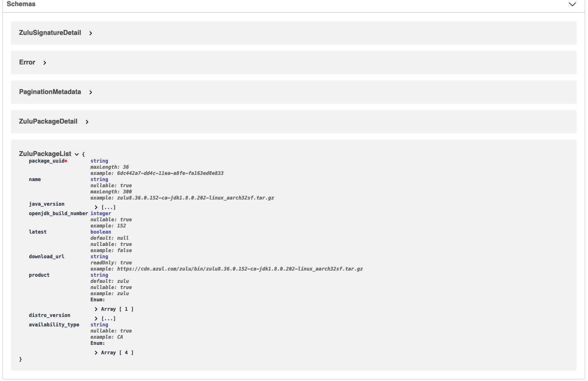Click the ZuluPackageList schema title
The width and height of the screenshot is (588, 381).
click(x=45, y=154)
